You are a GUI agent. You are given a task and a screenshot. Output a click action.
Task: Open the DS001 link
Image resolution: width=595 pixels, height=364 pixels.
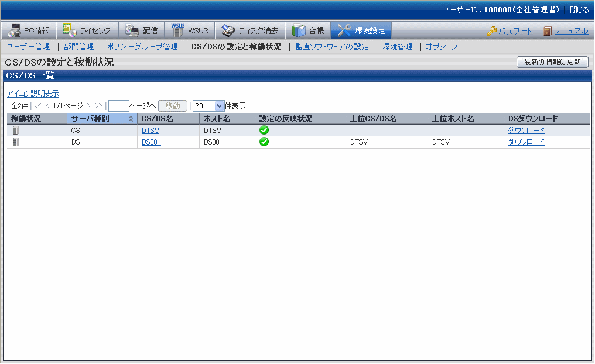tap(151, 142)
